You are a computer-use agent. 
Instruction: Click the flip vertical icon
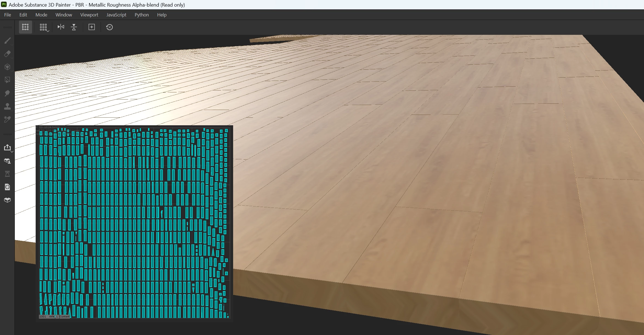click(x=74, y=27)
